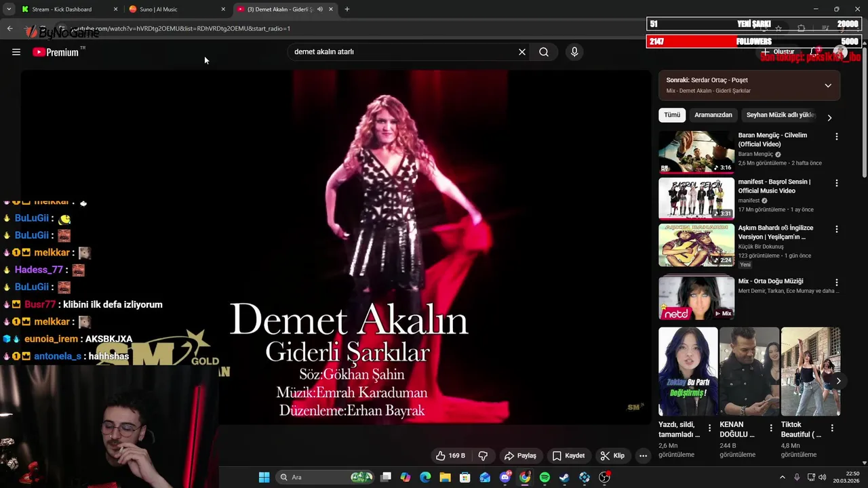This screenshot has height=488, width=868.
Task: Clear the search text with the X
Action: pos(522,52)
